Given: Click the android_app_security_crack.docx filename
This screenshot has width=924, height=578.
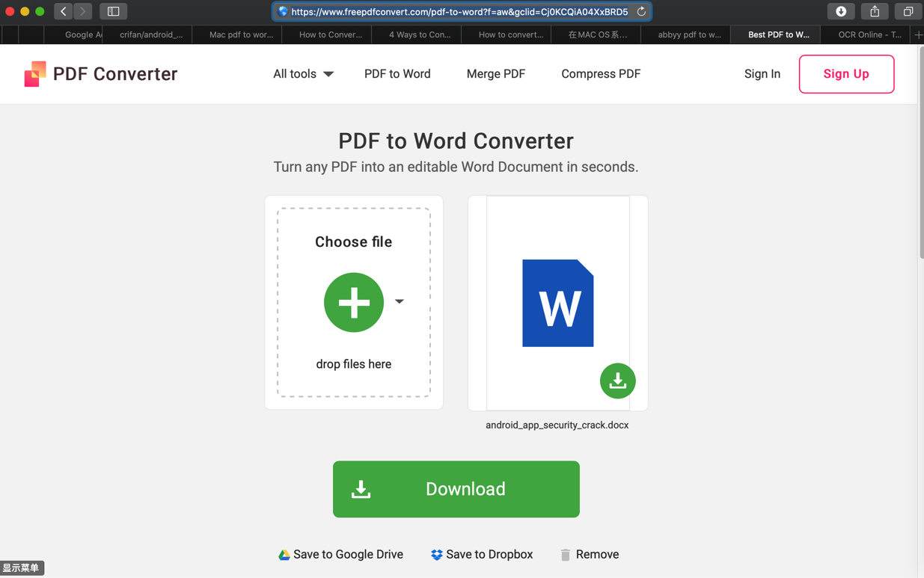Looking at the screenshot, I should [x=557, y=425].
